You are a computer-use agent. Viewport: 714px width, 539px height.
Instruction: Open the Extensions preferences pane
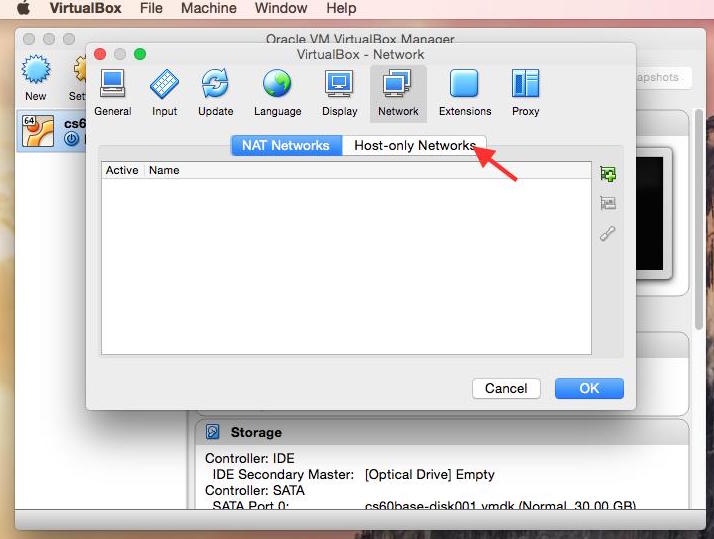tap(465, 93)
